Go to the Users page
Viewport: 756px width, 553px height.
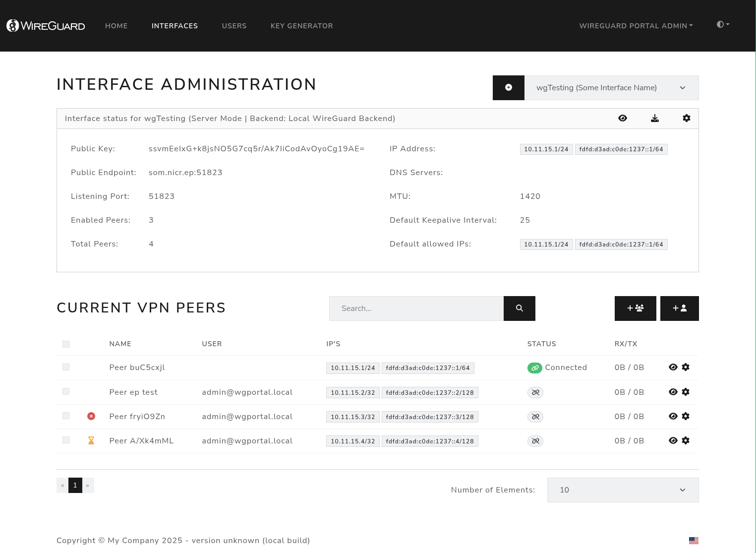(234, 26)
